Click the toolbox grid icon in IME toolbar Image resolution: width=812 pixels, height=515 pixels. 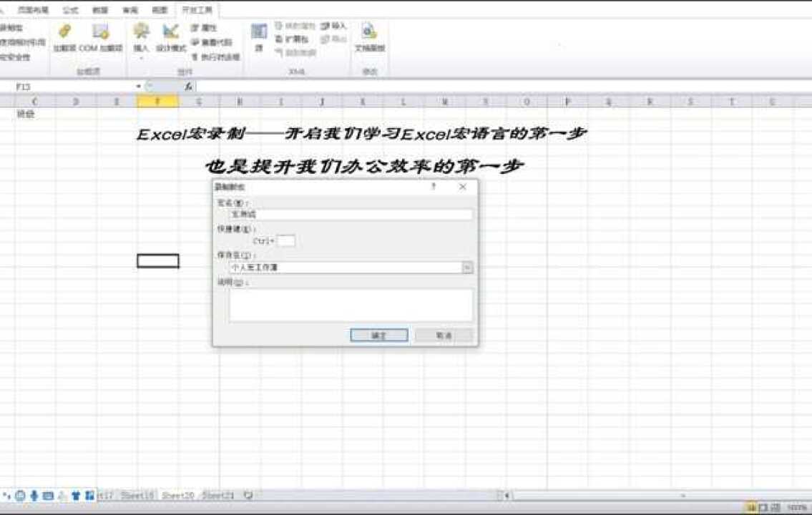pyautogui.click(x=89, y=496)
